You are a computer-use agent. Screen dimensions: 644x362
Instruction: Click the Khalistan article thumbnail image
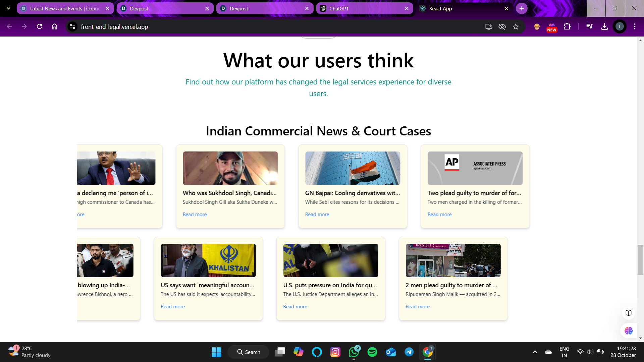pos(208,260)
